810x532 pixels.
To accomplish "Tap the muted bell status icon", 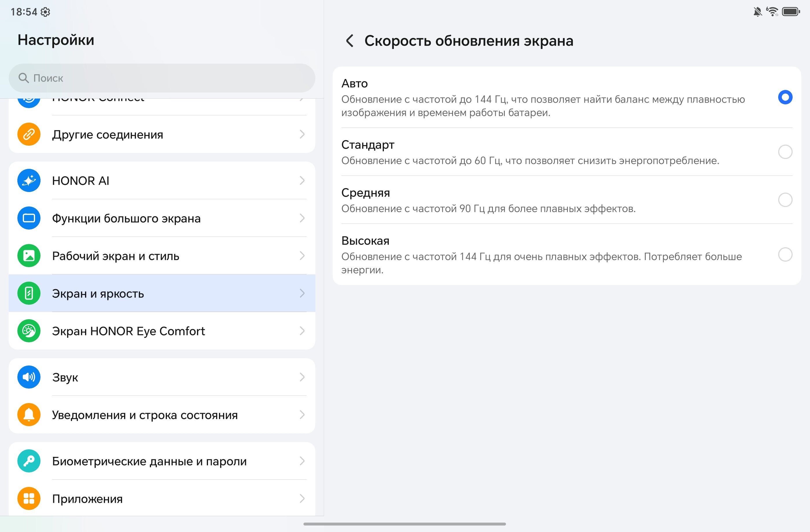I will pyautogui.click(x=758, y=12).
